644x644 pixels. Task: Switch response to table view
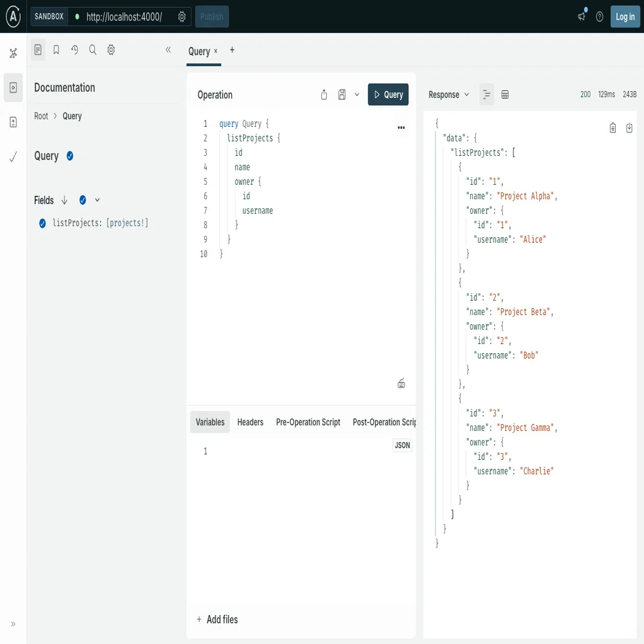pyautogui.click(x=505, y=95)
